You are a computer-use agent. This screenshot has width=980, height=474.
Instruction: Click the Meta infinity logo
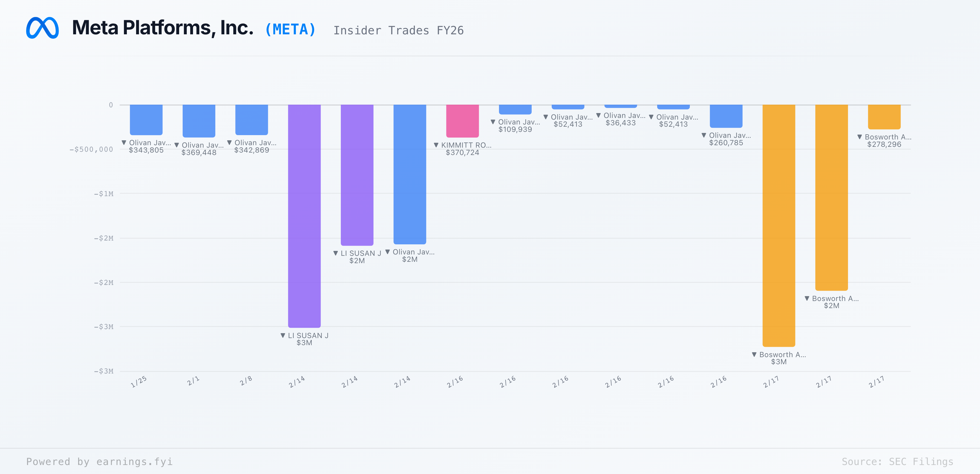[x=42, y=28]
